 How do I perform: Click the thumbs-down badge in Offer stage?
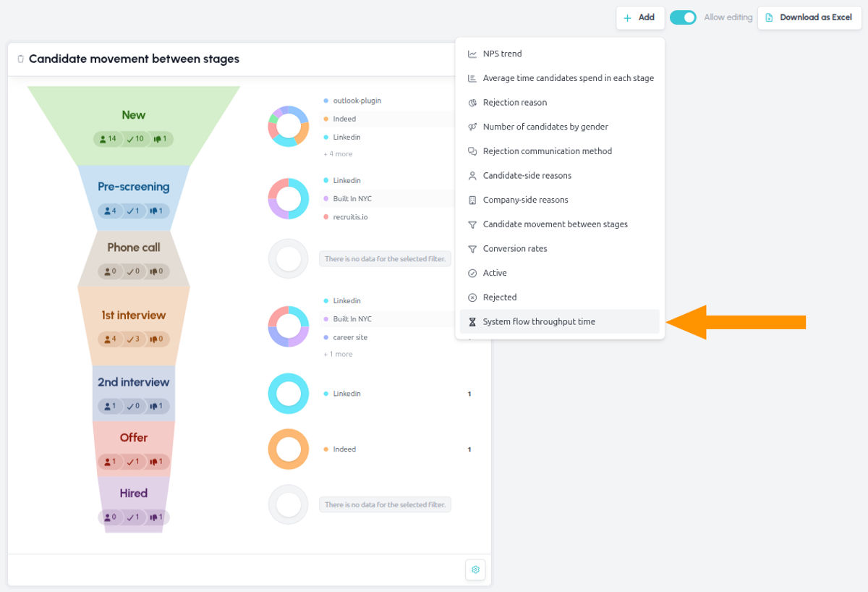tap(157, 462)
